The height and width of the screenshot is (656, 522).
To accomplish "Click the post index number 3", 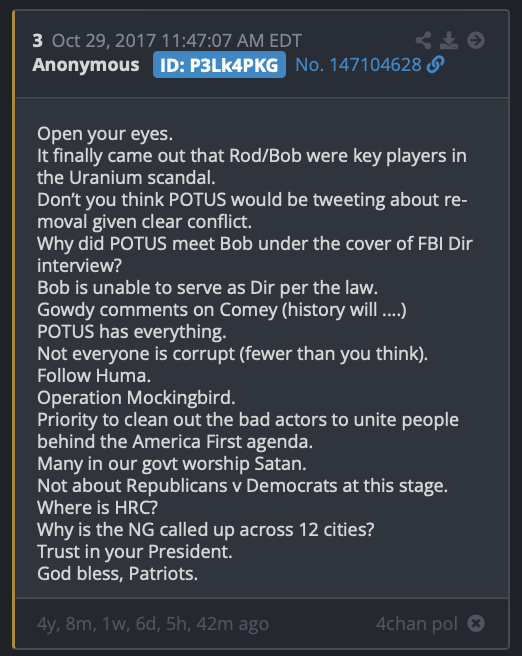I will 38,41.
